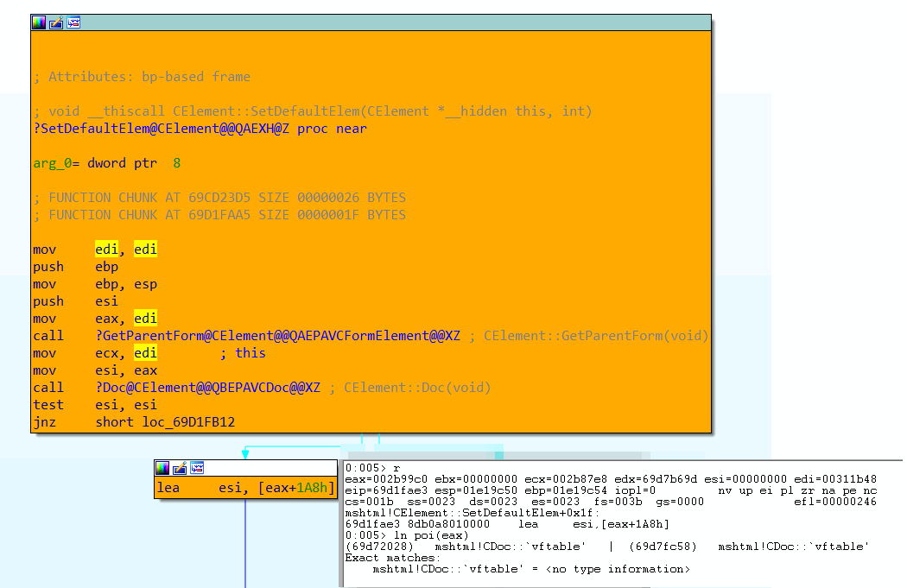The height and width of the screenshot is (588, 907).
Task: Click the 'Exact matches:' line
Action: tap(393, 558)
